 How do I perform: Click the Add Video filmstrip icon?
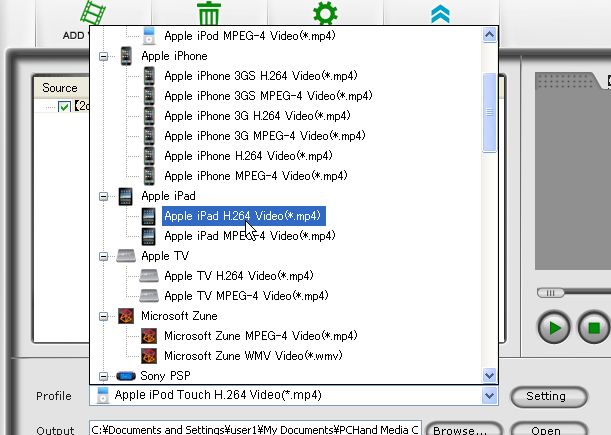[93, 12]
